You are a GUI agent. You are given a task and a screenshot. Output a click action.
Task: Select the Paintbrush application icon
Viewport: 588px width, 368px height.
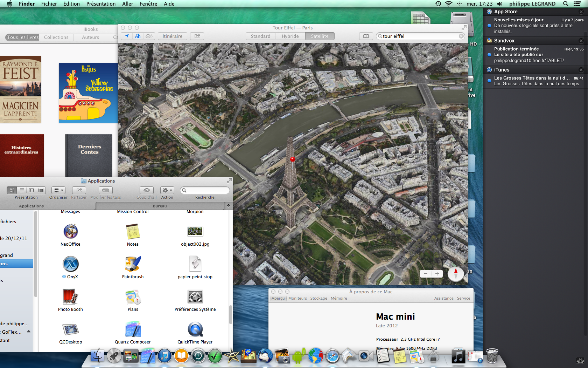[133, 264]
